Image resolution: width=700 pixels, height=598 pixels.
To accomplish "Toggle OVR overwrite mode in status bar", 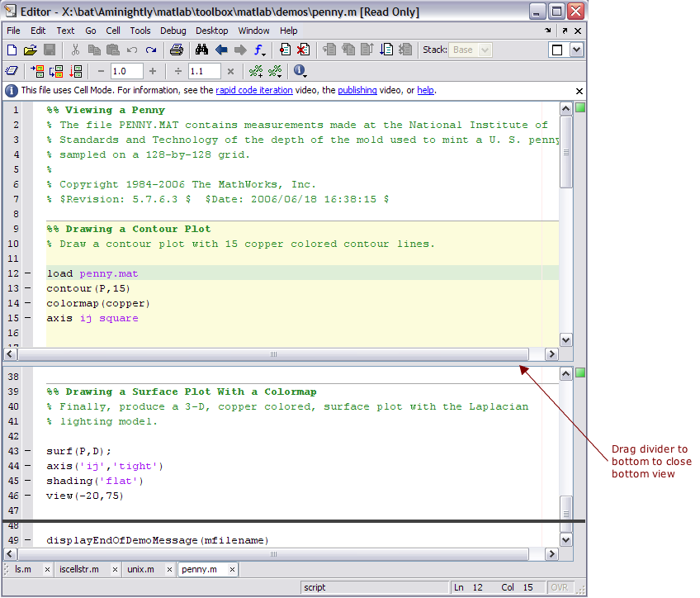I will pyautogui.click(x=559, y=587).
